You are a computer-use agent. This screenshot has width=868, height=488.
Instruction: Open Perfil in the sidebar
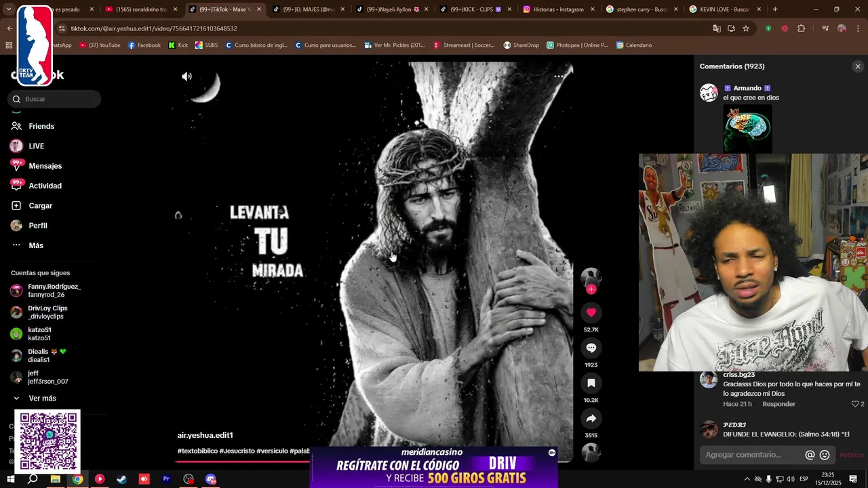coord(37,226)
